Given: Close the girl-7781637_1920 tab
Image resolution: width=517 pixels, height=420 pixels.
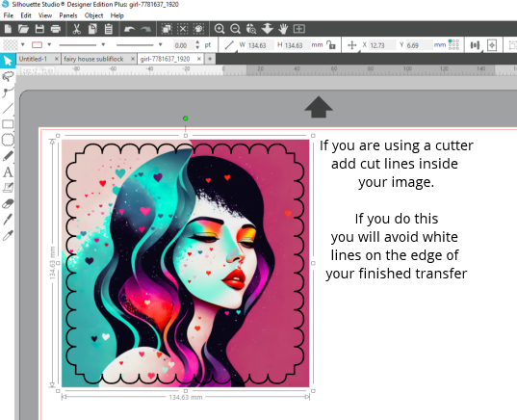Looking at the screenshot, I should click(x=199, y=59).
